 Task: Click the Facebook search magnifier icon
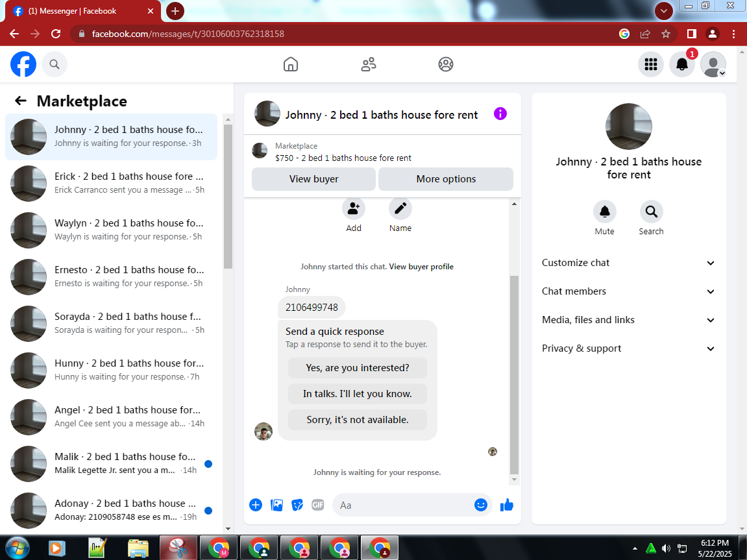pos(55,64)
